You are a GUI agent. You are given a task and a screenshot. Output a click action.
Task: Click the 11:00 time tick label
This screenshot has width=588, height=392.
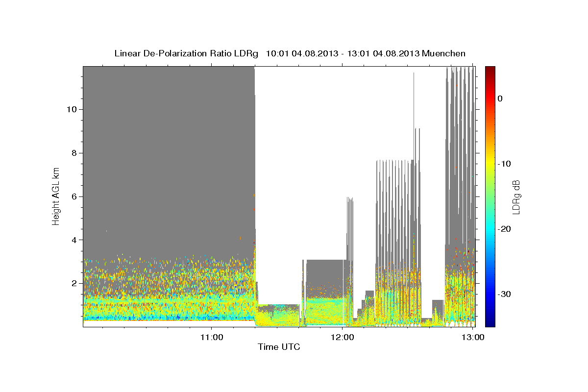click(x=212, y=337)
